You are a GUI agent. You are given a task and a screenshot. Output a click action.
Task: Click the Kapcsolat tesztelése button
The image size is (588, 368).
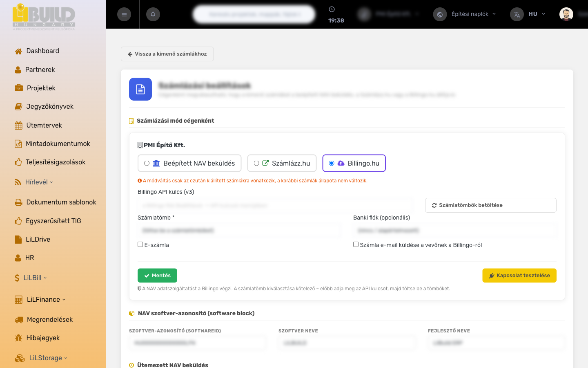coord(519,276)
